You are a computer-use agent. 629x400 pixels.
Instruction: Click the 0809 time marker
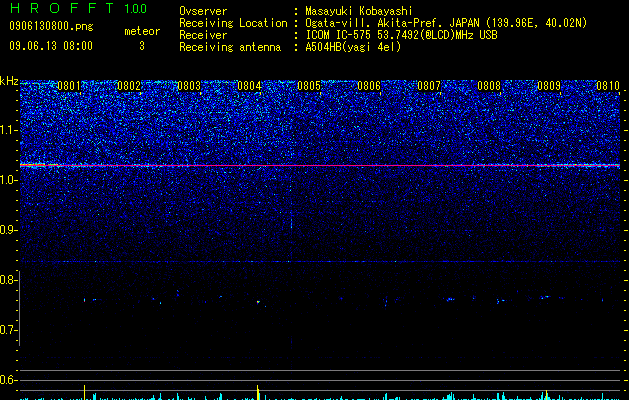coord(549,86)
